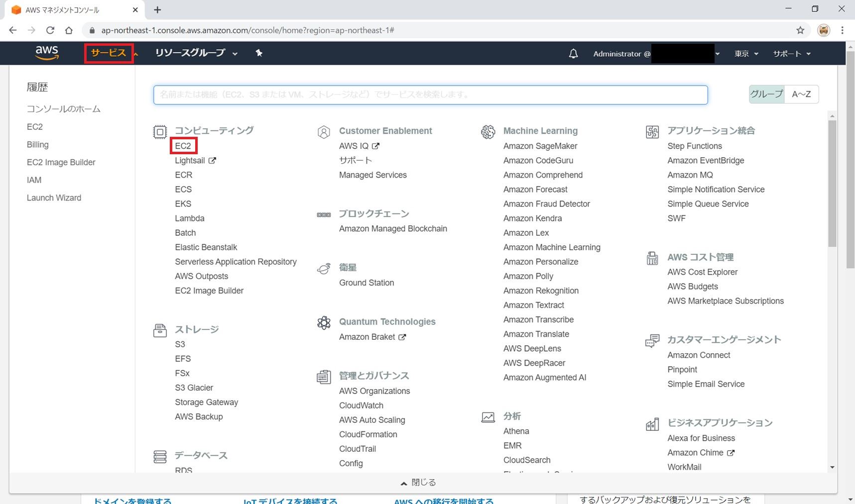Open Amazon SageMaker service
855x504 pixels.
(x=540, y=146)
